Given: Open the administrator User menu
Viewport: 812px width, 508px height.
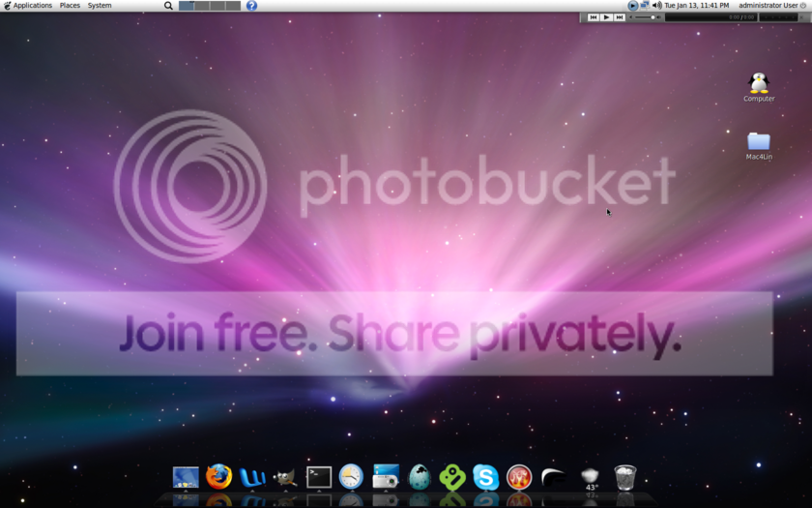Looking at the screenshot, I should click(x=768, y=5).
